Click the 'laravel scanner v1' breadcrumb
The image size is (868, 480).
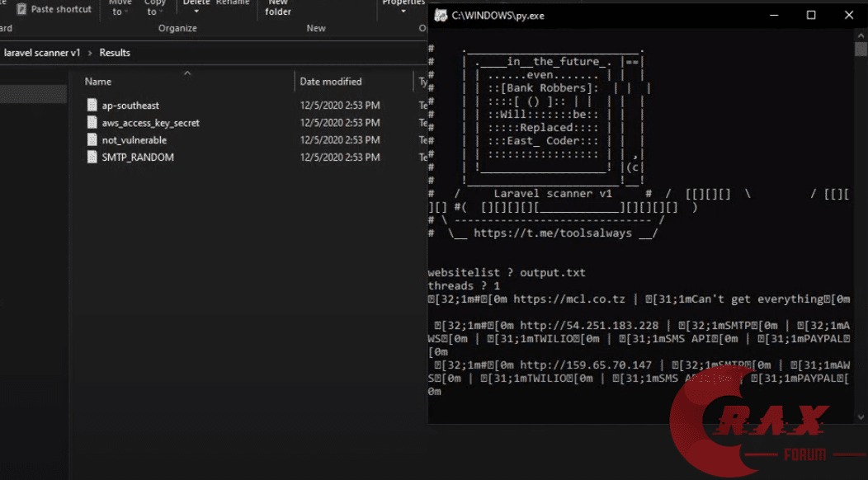pos(42,53)
